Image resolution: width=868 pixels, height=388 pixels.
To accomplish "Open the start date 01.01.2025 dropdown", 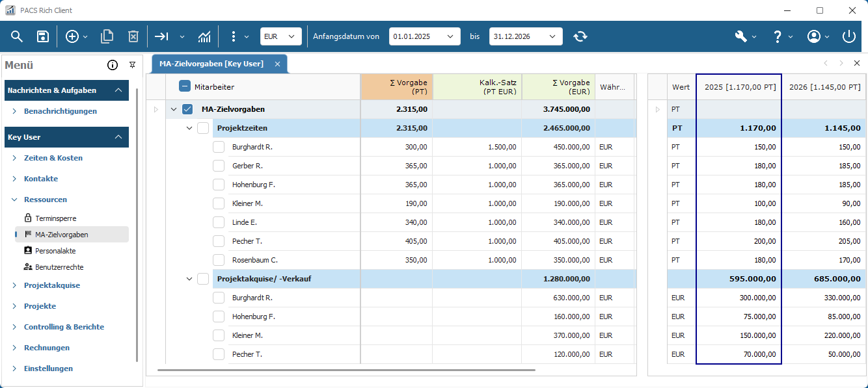I will tap(424, 36).
